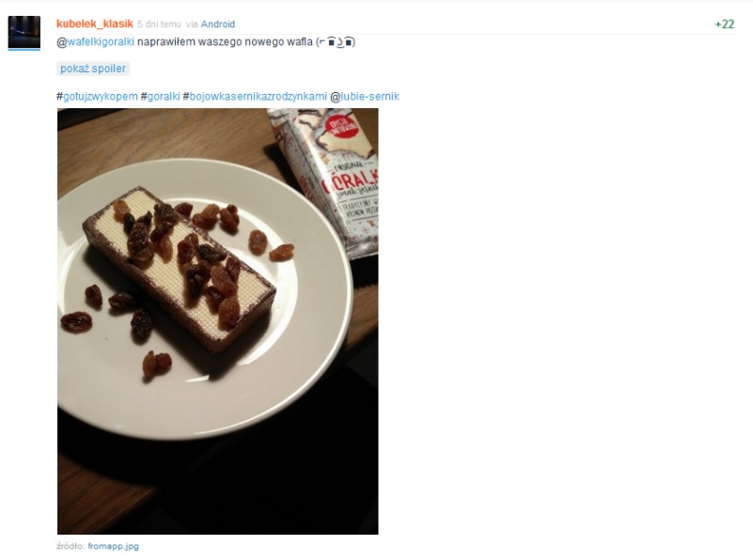Viewport: 753px width, 560px height.
Task: Go to the @lubie-sernik user profile
Action: 365,97
